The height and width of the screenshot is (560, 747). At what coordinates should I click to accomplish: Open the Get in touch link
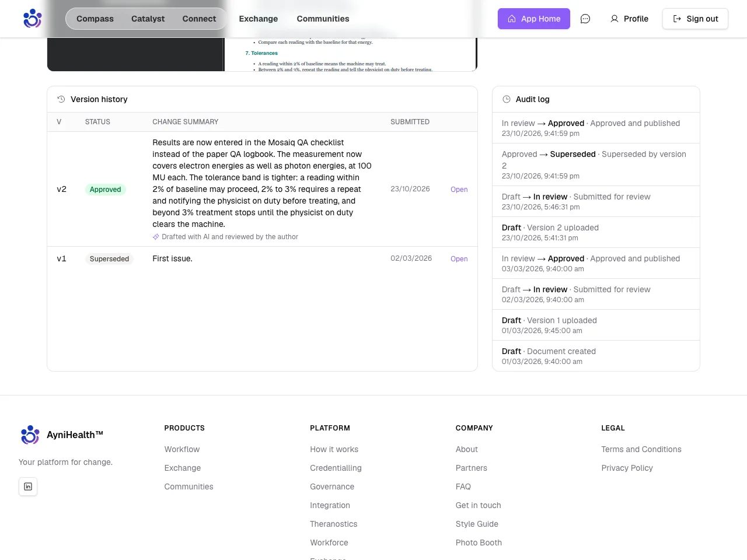479,505
